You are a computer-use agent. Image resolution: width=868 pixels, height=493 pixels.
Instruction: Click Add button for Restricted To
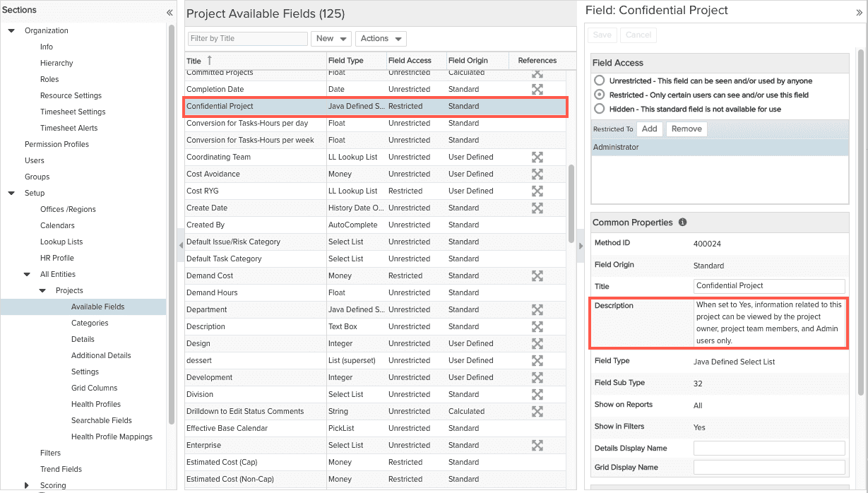coord(649,129)
